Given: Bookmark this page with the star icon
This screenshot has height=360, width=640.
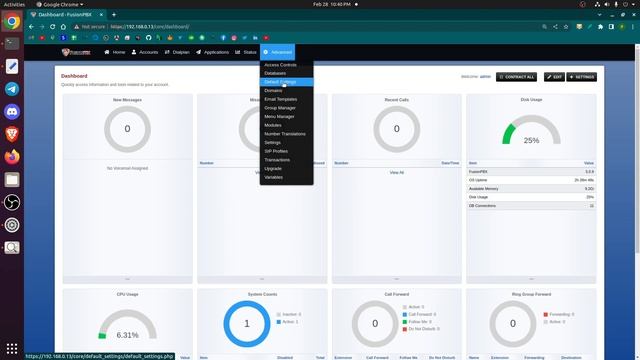Looking at the screenshot, I should [566, 27].
